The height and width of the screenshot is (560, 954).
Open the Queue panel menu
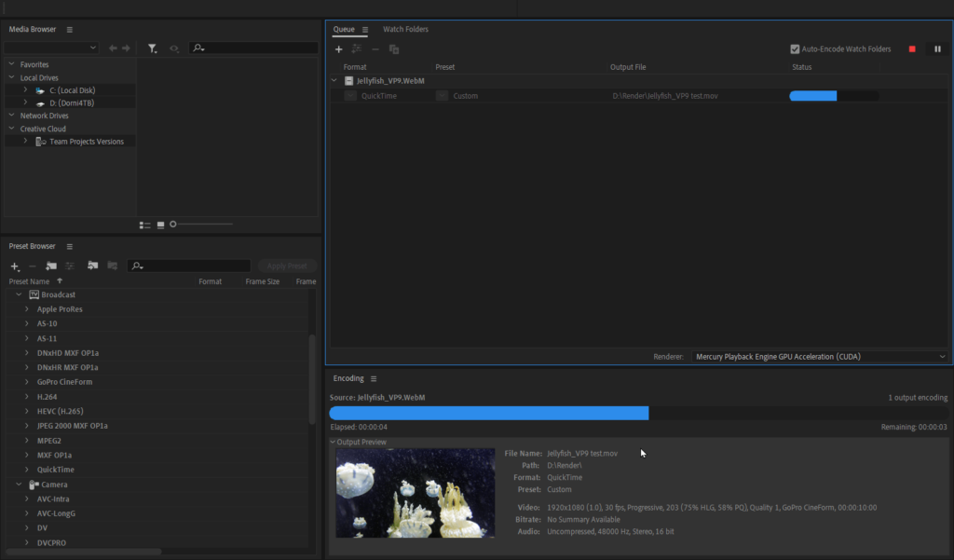click(365, 30)
